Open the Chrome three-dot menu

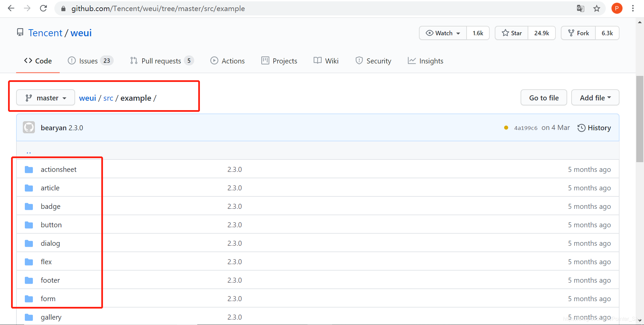click(633, 8)
